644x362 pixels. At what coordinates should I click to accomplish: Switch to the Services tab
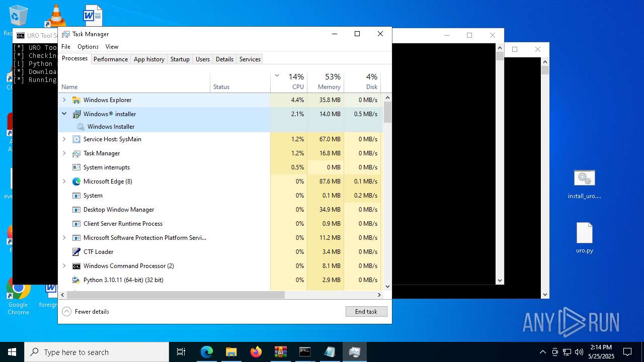[x=250, y=59]
